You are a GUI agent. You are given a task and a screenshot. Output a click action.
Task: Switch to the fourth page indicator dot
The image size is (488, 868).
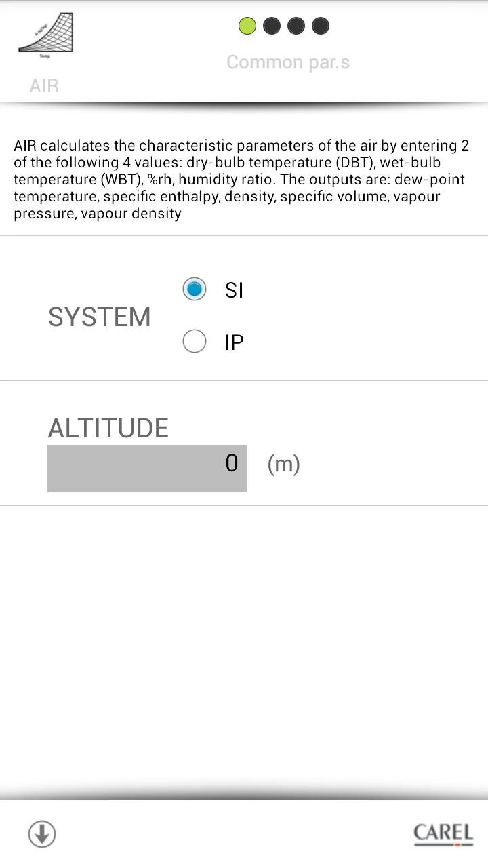(x=321, y=26)
